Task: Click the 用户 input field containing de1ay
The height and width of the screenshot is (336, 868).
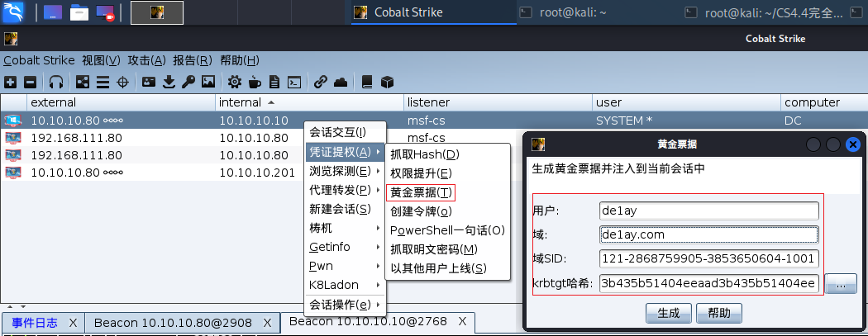Action: click(x=708, y=211)
